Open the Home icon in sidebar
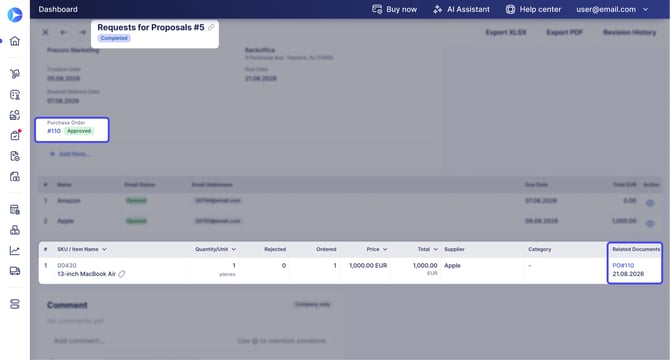Image resolution: width=670 pixels, height=360 pixels. point(15,41)
